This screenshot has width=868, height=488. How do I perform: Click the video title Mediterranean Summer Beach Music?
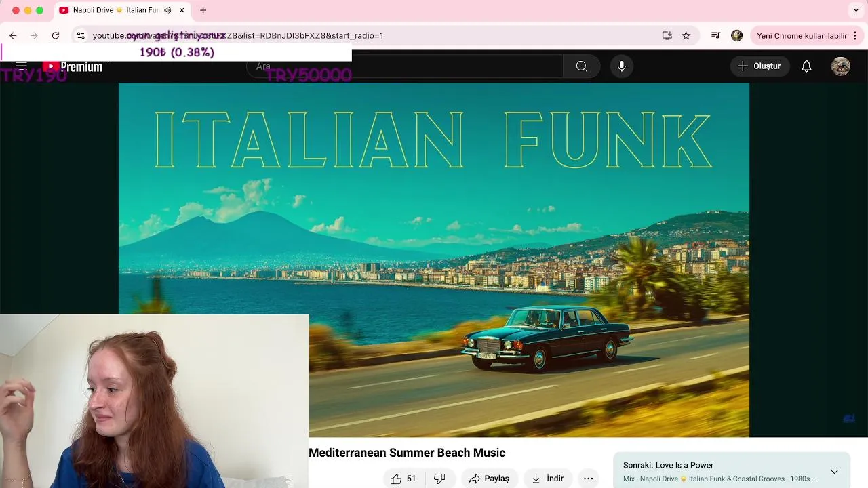(407, 453)
